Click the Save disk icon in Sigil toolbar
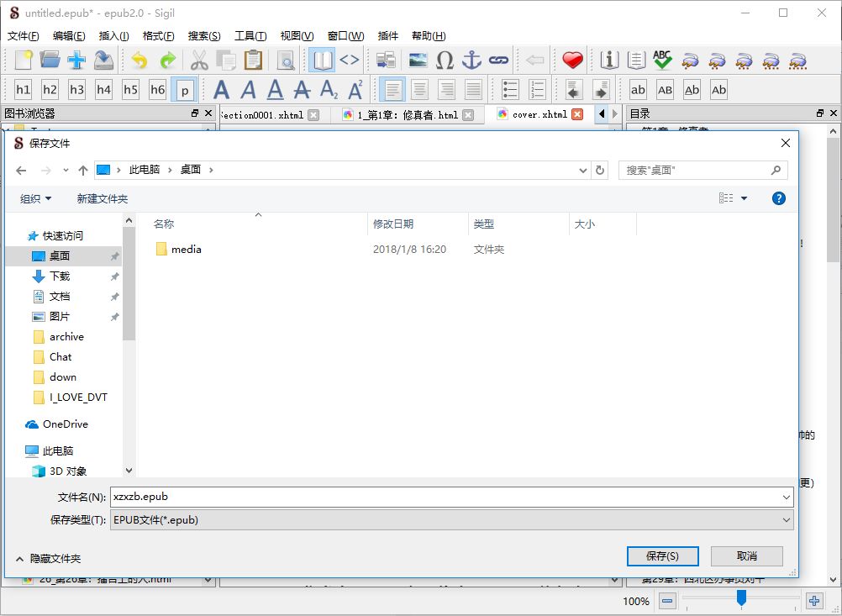 click(103, 61)
